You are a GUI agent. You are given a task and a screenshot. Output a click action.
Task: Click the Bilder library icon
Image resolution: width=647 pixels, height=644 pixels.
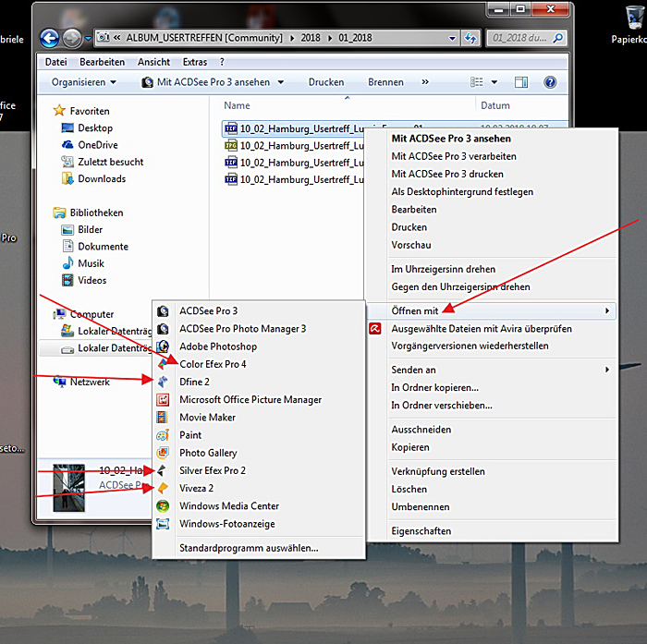[67, 229]
